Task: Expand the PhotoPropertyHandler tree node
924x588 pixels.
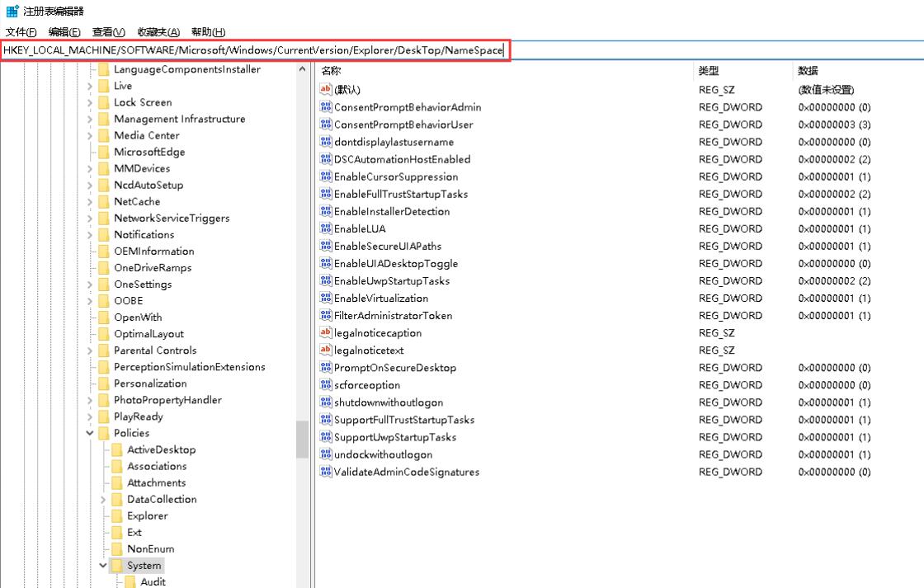Action: click(90, 400)
